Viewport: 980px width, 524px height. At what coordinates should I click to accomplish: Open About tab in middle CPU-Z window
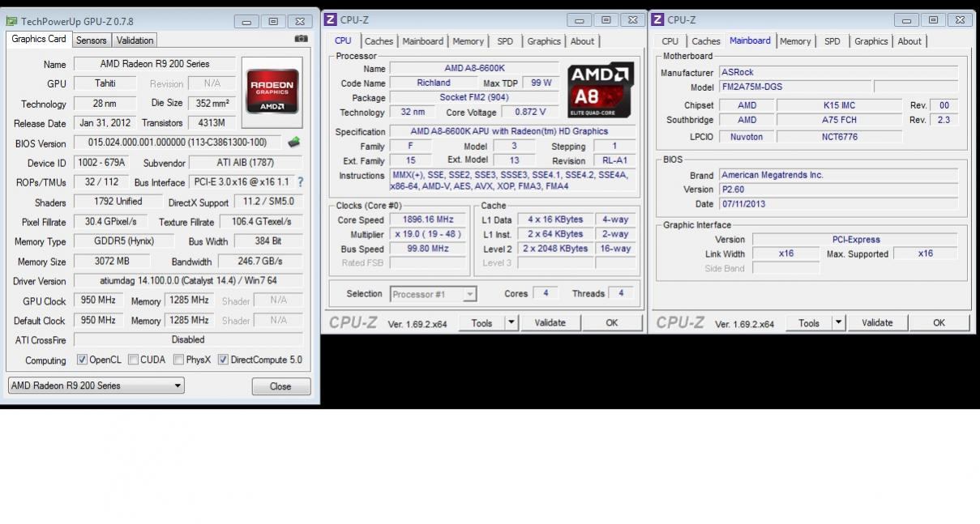(x=582, y=41)
